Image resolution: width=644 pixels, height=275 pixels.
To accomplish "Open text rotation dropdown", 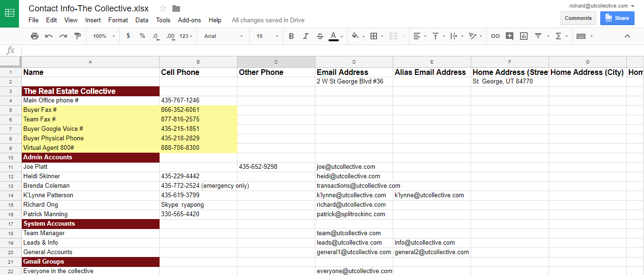I will pyautogui.click(x=475, y=36).
